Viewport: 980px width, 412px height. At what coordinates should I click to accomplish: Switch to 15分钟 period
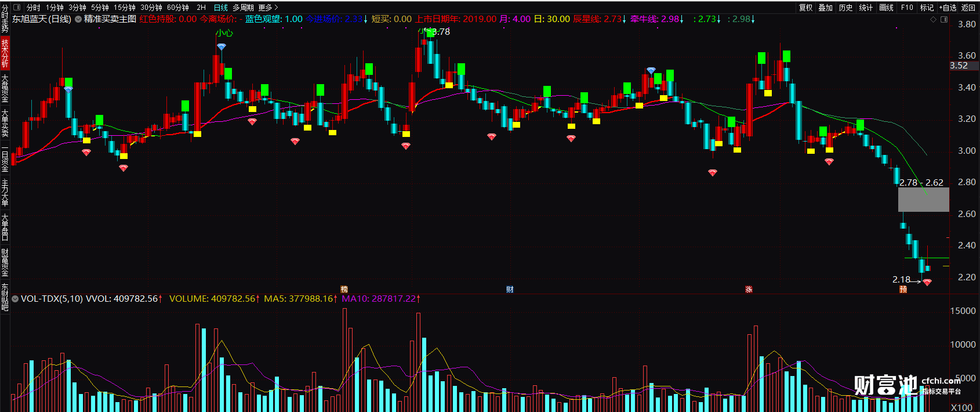pyautogui.click(x=124, y=8)
